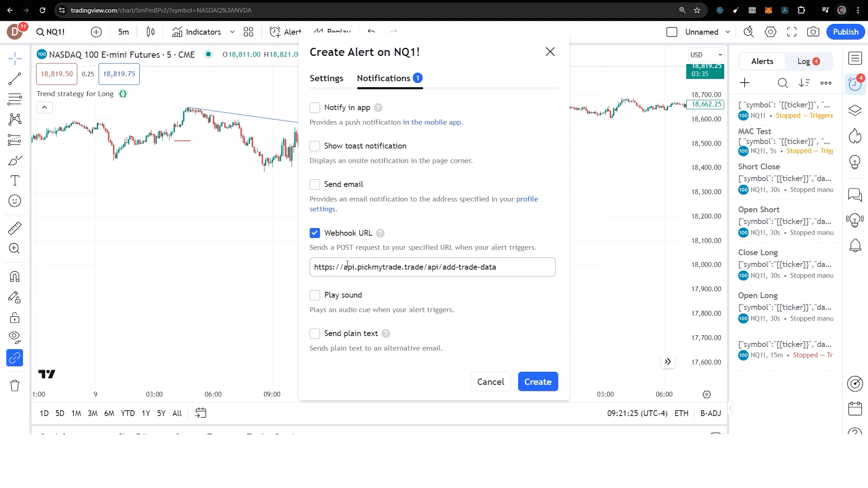Viewport: 868px width, 488px height.
Task: Open the chats speech bubble icon
Action: click(855, 195)
